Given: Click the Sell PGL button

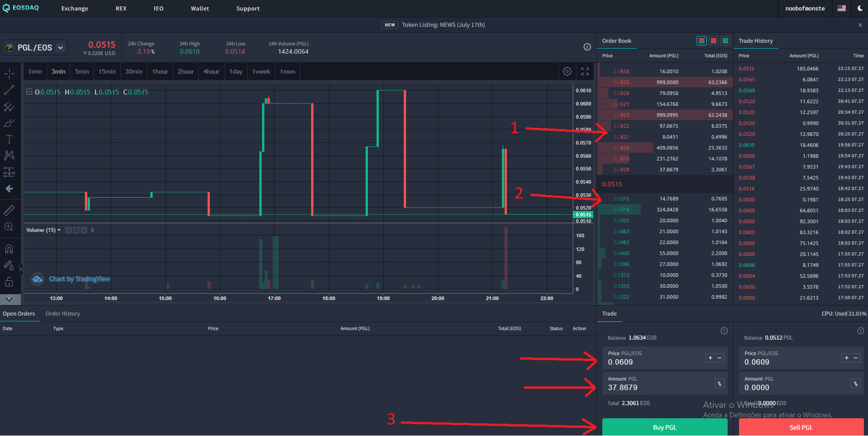Looking at the screenshot, I should pyautogui.click(x=801, y=427).
